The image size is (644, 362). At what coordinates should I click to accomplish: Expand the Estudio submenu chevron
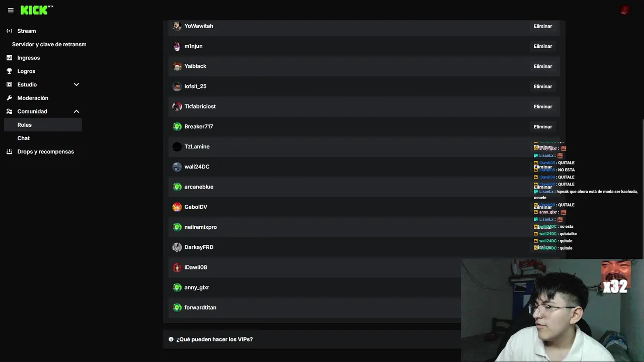point(76,84)
